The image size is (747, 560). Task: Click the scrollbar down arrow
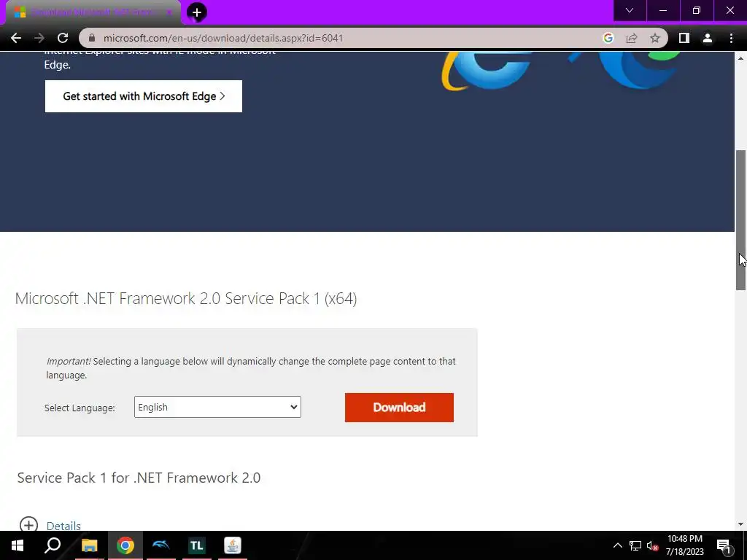coord(741,525)
